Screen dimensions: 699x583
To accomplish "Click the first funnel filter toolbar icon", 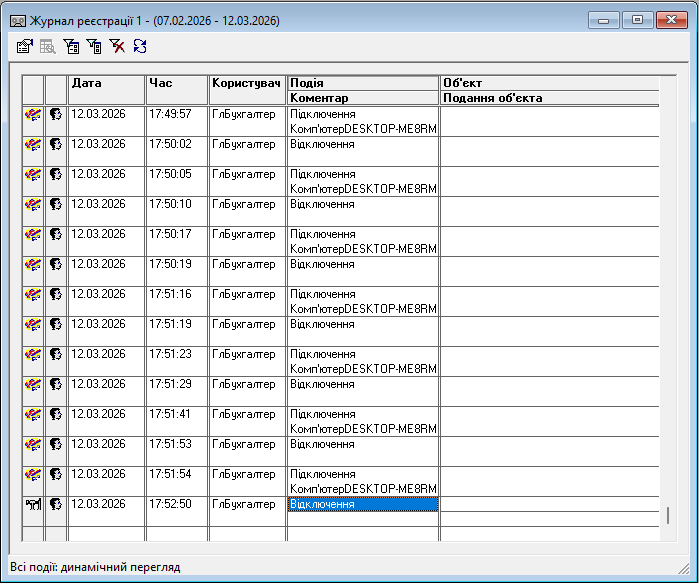I will (x=71, y=46).
